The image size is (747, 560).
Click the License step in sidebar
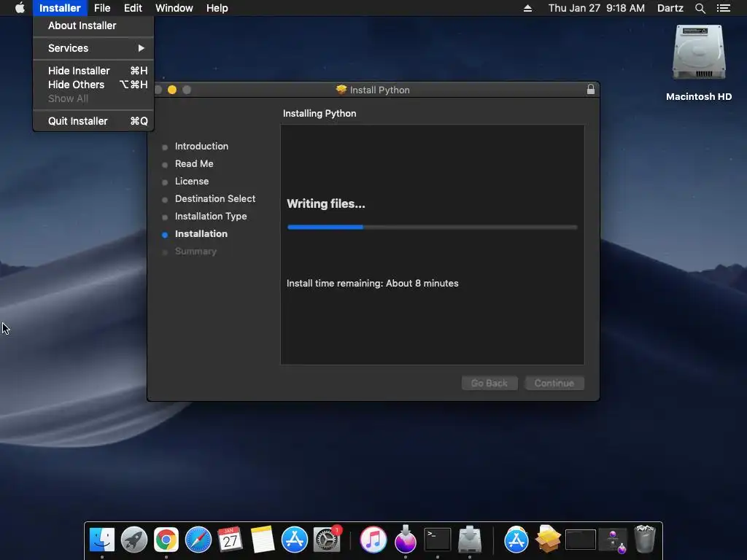pos(192,182)
